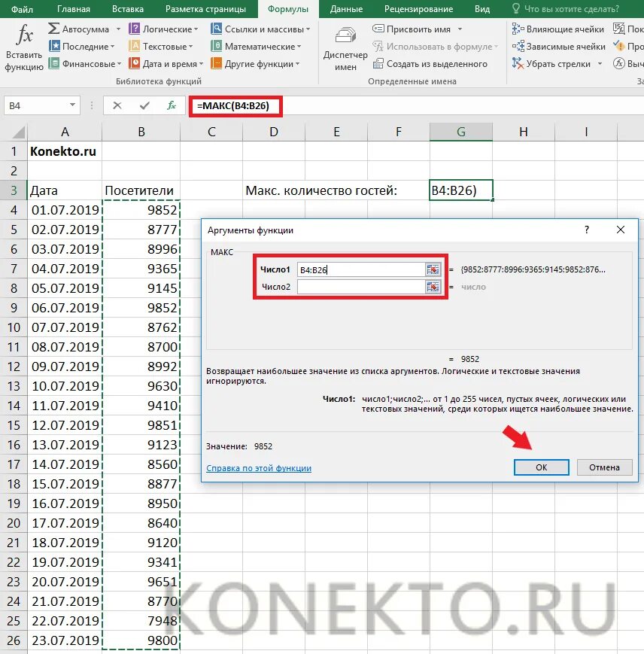Close the Аргументы функции dialog
The height and width of the screenshot is (654, 644).
(620, 230)
